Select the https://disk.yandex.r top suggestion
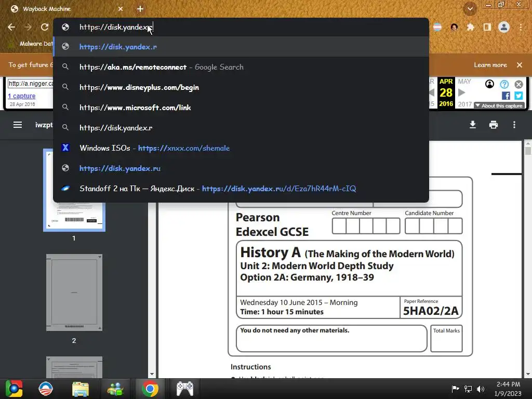The width and height of the screenshot is (532, 399). coord(241,47)
